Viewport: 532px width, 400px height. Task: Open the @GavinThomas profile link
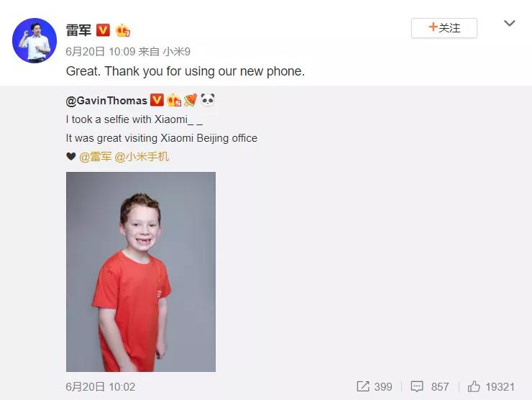106,101
